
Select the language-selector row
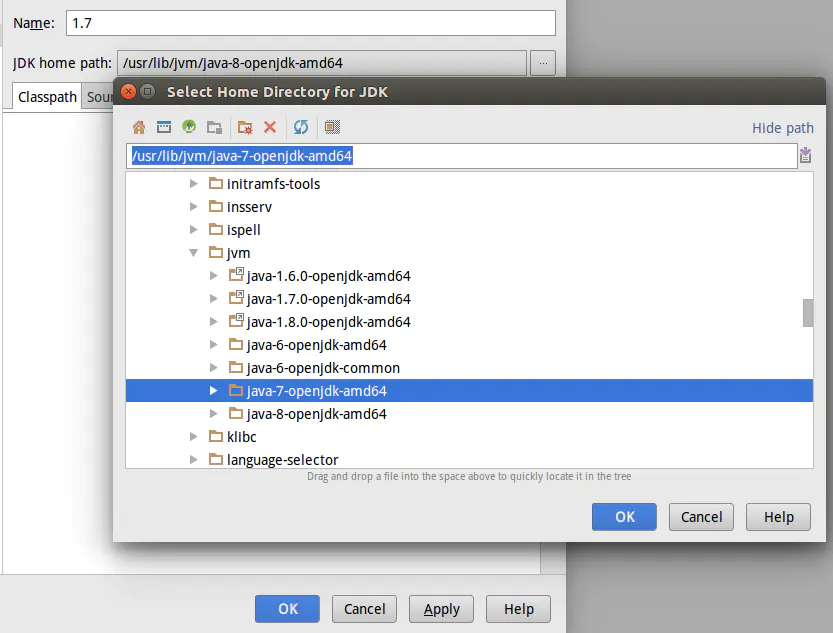pyautogui.click(x=470, y=459)
